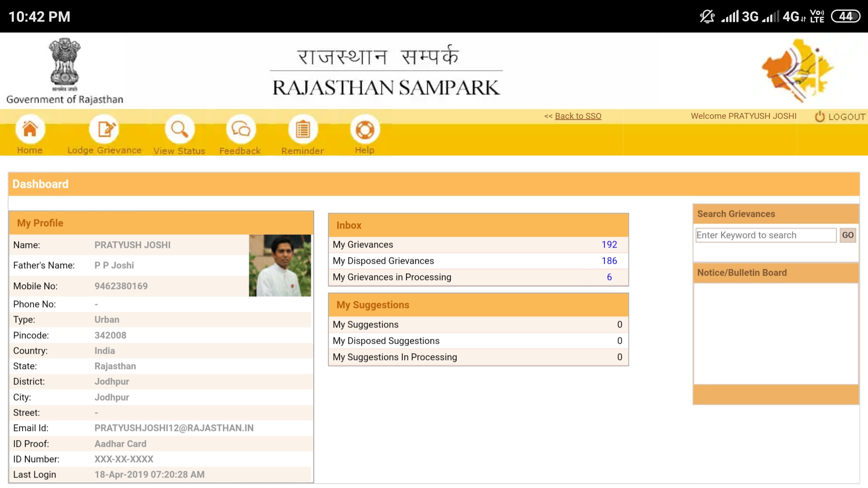Click the Logout power icon

(820, 117)
